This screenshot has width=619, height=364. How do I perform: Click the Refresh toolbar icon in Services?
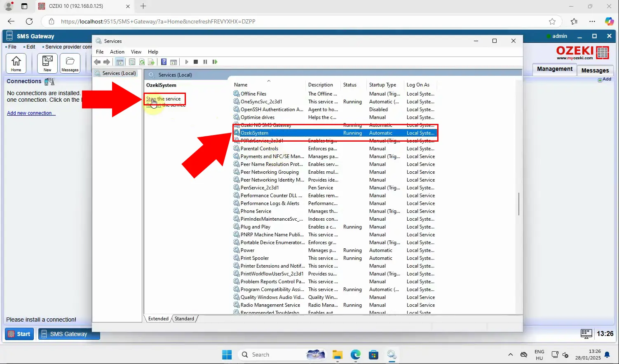tap(142, 62)
